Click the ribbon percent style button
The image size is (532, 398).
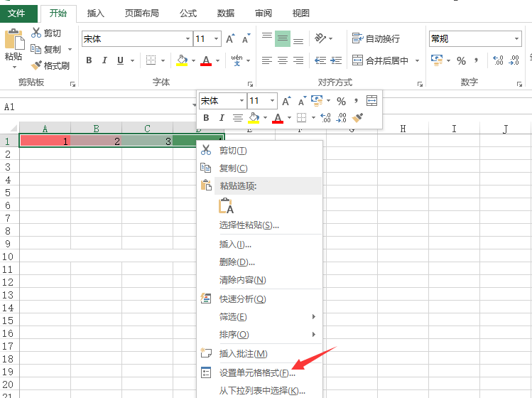coord(461,61)
